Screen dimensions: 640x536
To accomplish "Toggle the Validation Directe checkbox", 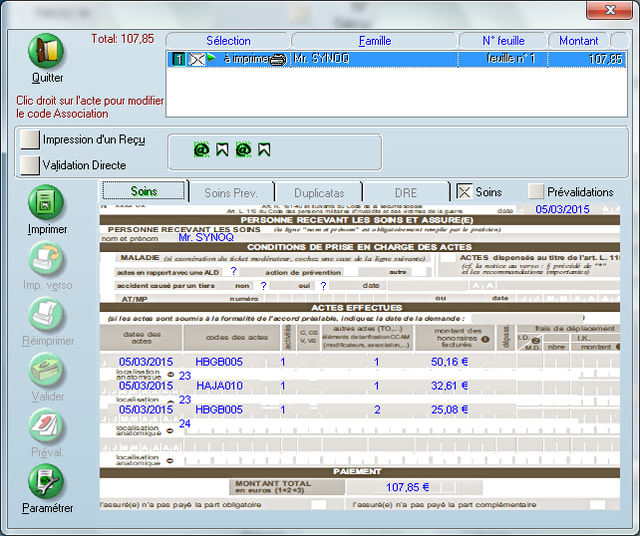I will (29, 165).
